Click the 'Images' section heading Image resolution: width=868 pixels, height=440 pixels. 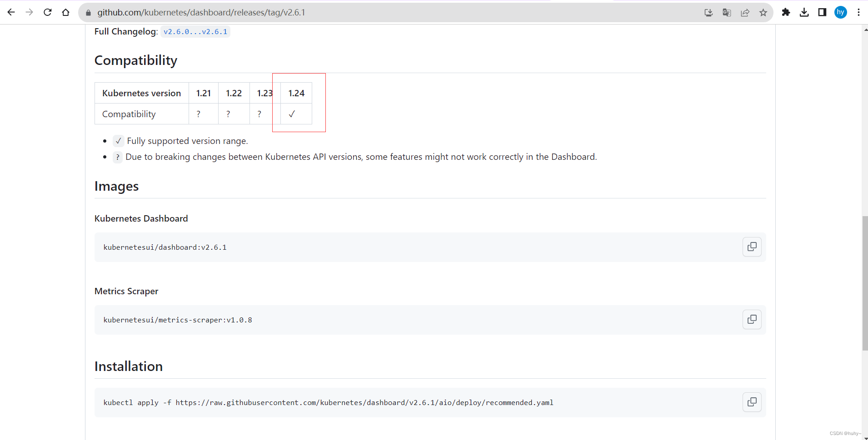point(117,186)
